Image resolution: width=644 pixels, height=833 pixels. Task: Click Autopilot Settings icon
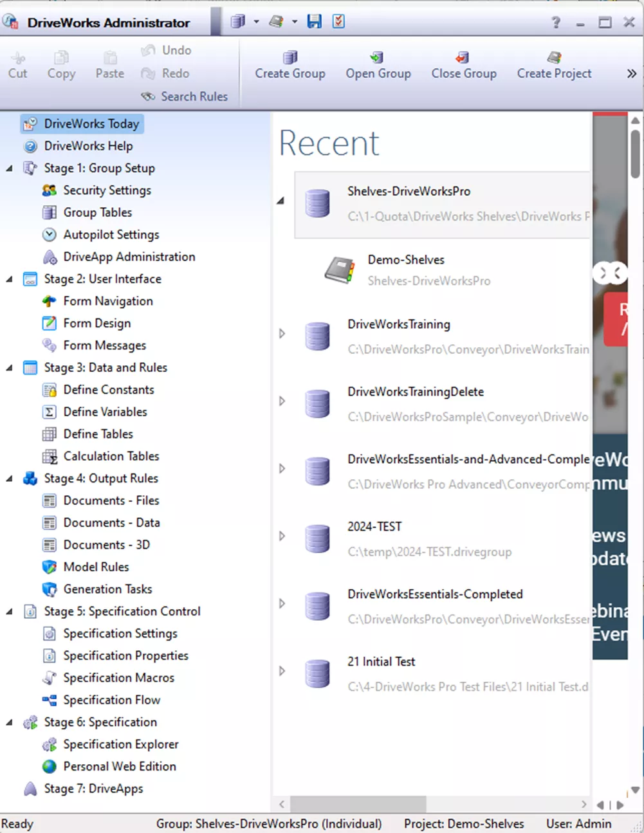tap(50, 235)
